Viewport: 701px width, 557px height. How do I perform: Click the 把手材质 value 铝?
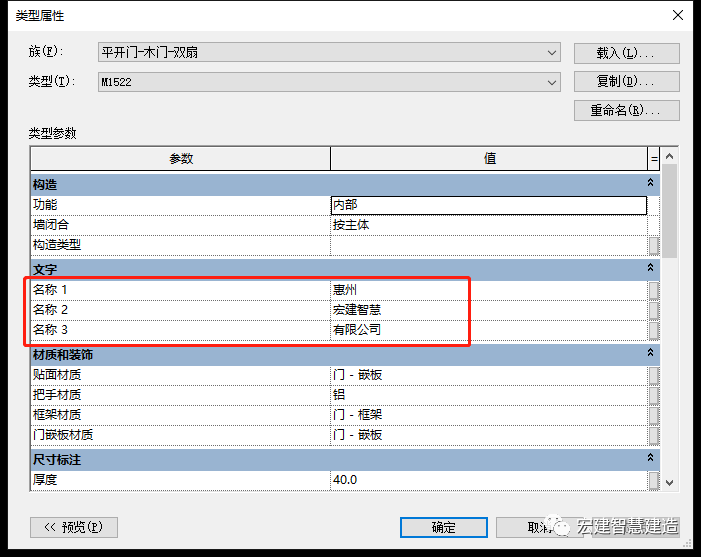tap(489, 395)
